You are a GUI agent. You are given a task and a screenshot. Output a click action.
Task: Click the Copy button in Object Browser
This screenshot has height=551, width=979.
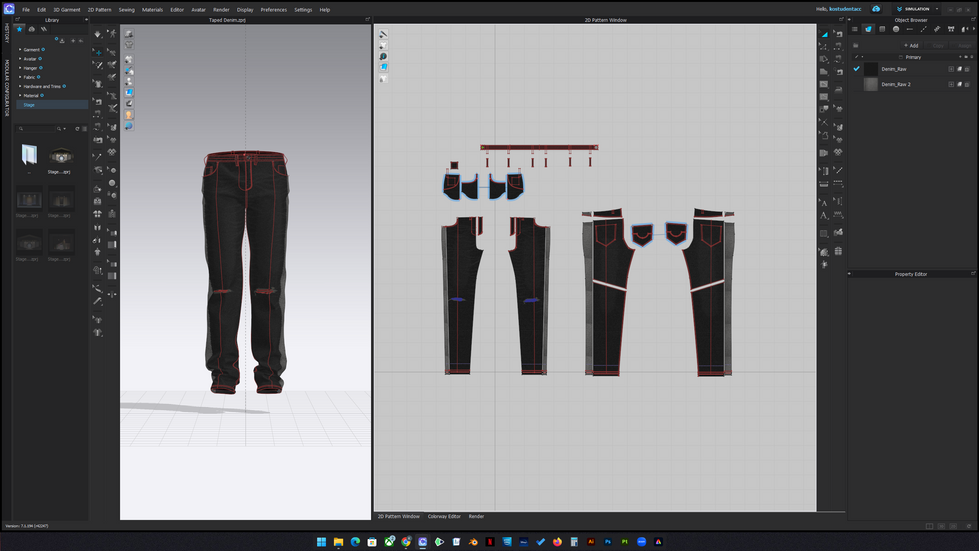pyautogui.click(x=938, y=46)
